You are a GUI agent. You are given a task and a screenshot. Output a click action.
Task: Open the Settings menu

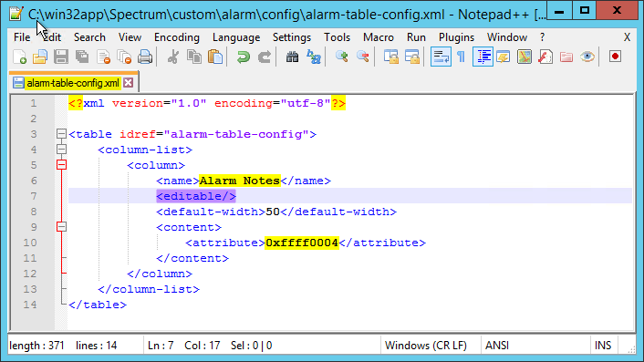click(x=292, y=37)
